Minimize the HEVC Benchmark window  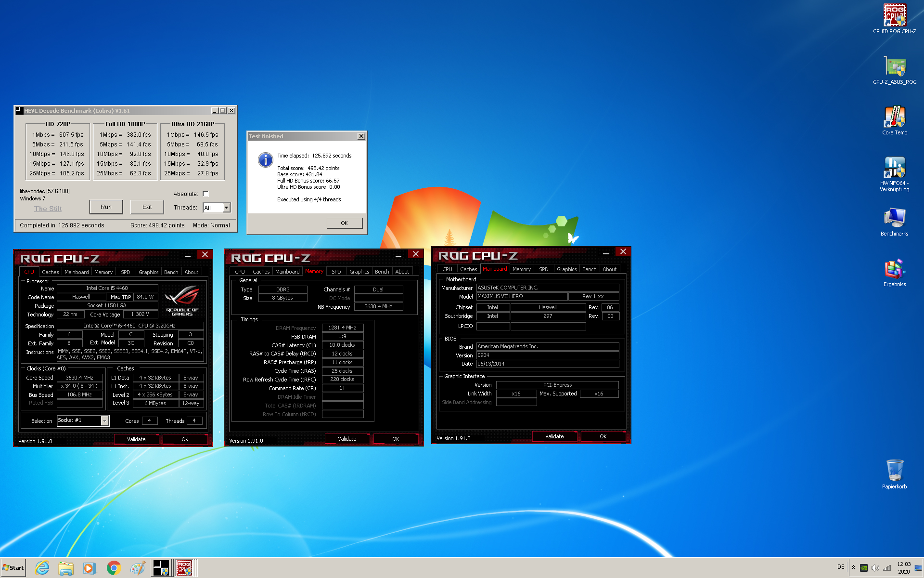pos(214,111)
